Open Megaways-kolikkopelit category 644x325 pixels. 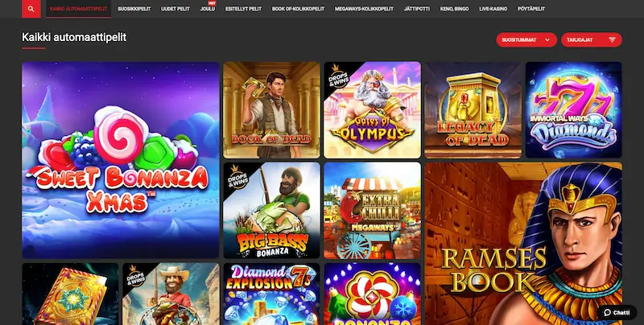364,9
